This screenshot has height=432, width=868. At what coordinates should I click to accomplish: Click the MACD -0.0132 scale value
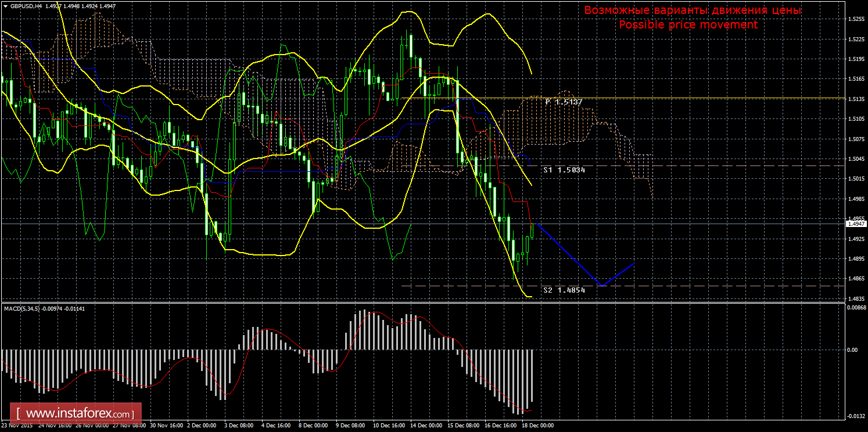tap(854, 416)
